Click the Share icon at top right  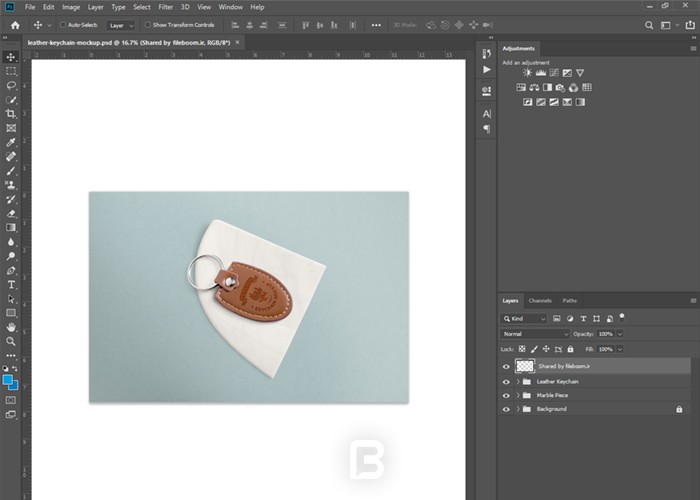point(690,25)
